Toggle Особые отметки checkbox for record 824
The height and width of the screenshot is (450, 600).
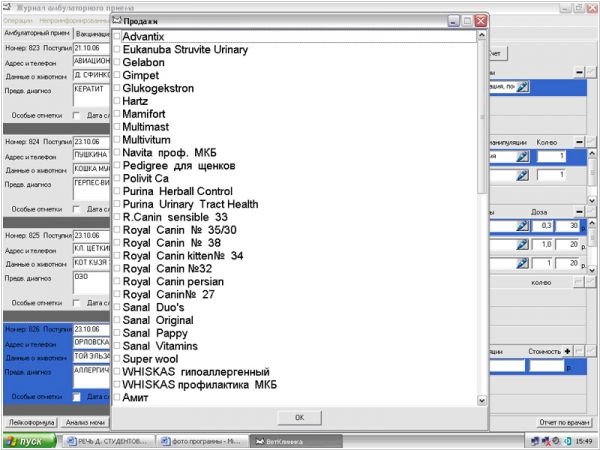tap(77, 209)
